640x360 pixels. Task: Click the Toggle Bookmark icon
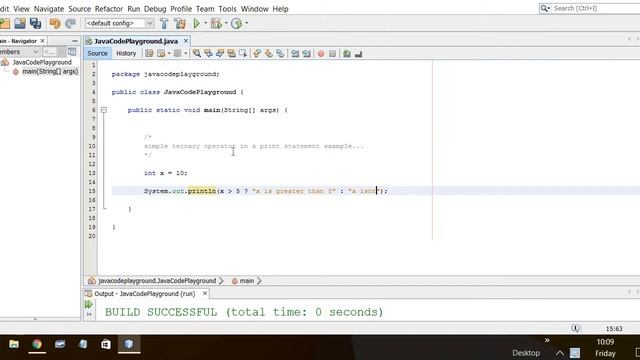280,53
